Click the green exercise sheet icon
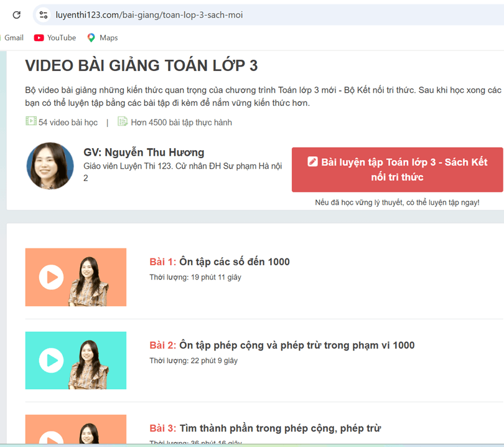 (x=123, y=121)
